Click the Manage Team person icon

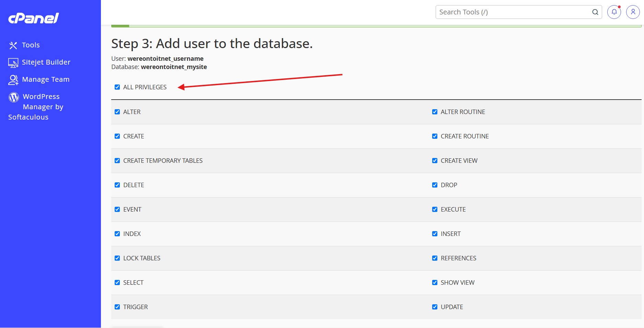click(x=13, y=80)
